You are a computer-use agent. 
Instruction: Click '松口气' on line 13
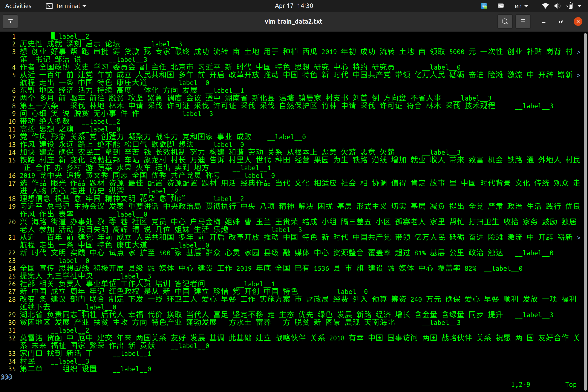(x=136, y=145)
